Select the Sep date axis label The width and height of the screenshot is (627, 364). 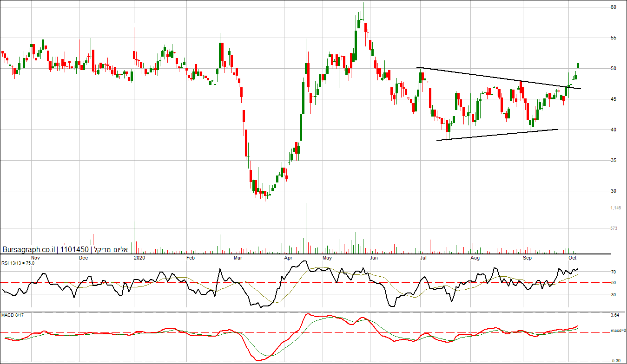pyautogui.click(x=527, y=257)
